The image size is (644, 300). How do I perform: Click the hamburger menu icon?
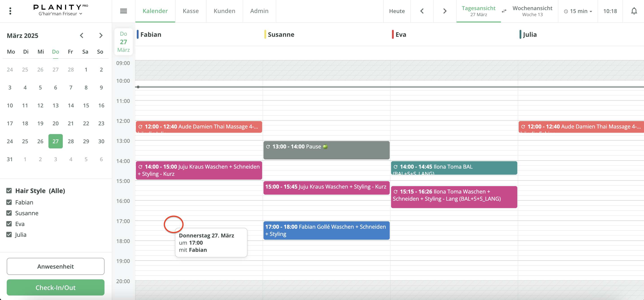click(x=124, y=11)
